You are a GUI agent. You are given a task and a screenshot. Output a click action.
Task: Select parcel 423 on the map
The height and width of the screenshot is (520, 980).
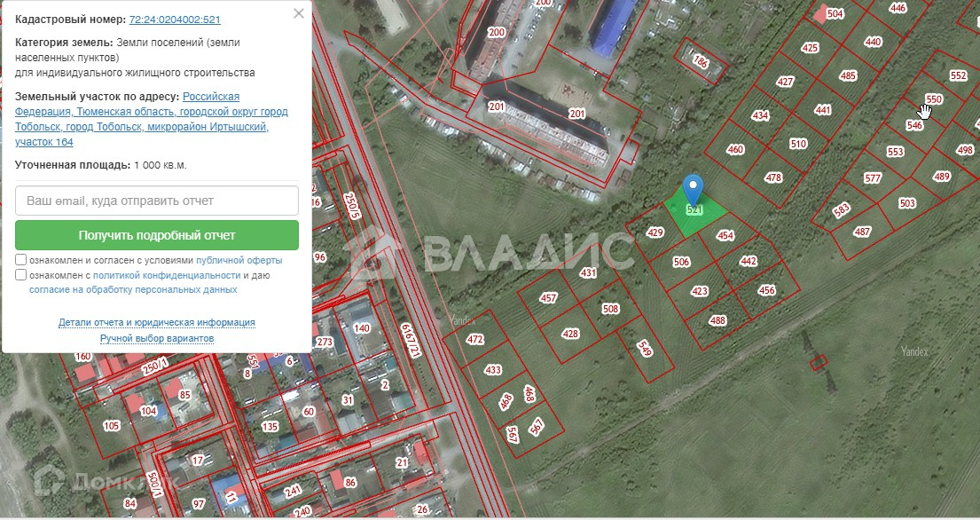700,291
